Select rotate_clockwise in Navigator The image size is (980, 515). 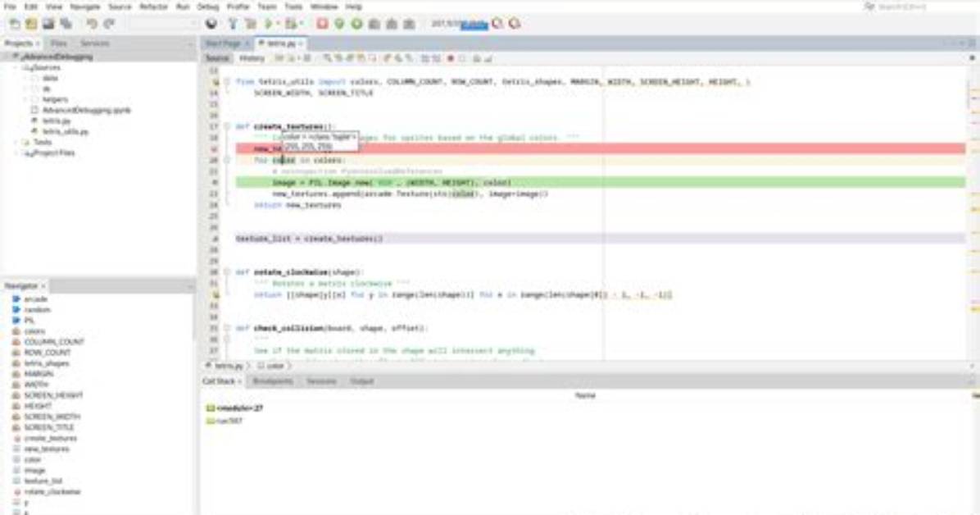pyautogui.click(x=52, y=492)
